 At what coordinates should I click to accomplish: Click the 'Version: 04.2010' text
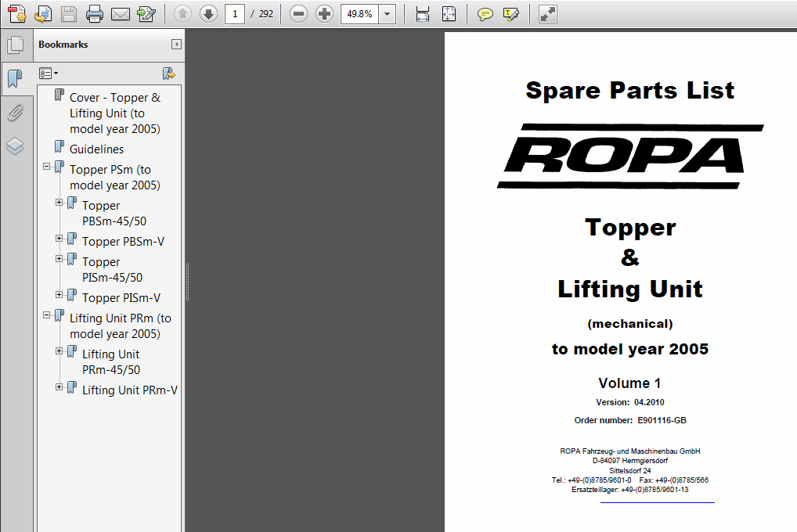630,402
